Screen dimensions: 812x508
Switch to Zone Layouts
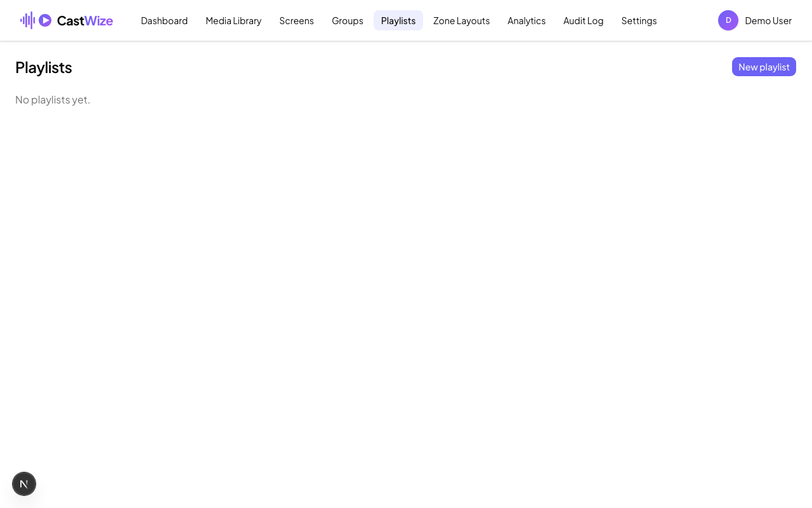pyautogui.click(x=461, y=20)
